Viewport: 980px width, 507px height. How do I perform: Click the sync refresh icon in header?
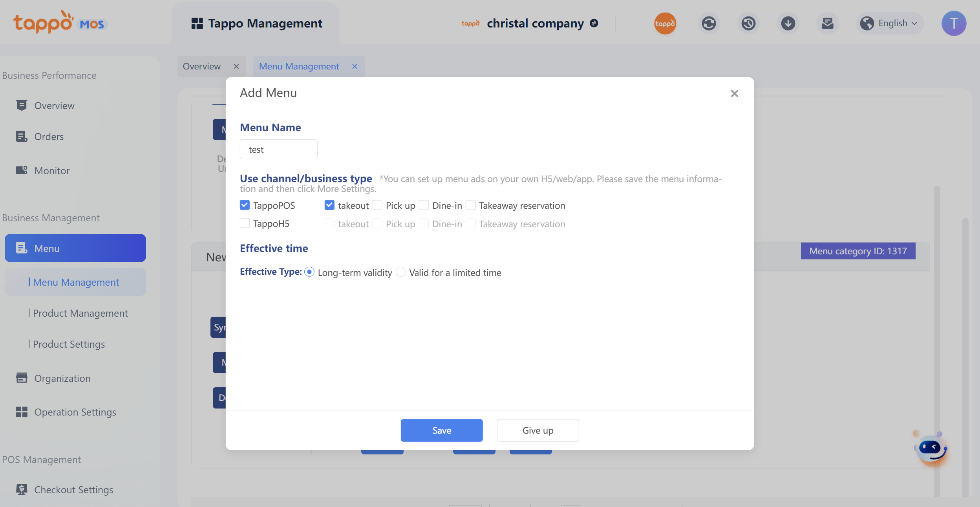pos(709,24)
